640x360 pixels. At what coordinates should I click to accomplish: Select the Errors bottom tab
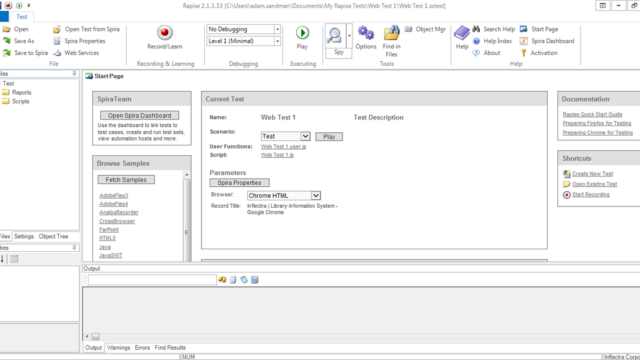tap(142, 348)
